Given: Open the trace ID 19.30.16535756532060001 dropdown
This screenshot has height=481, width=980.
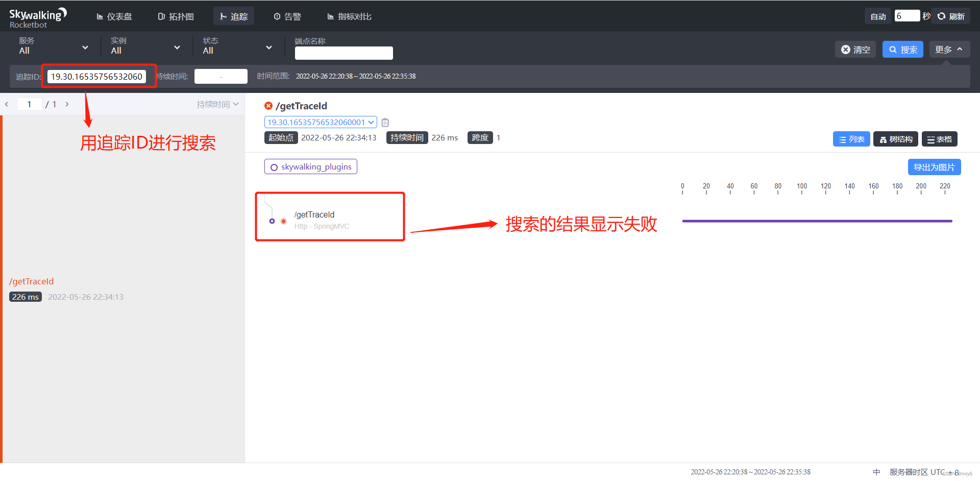Looking at the screenshot, I should [321, 123].
